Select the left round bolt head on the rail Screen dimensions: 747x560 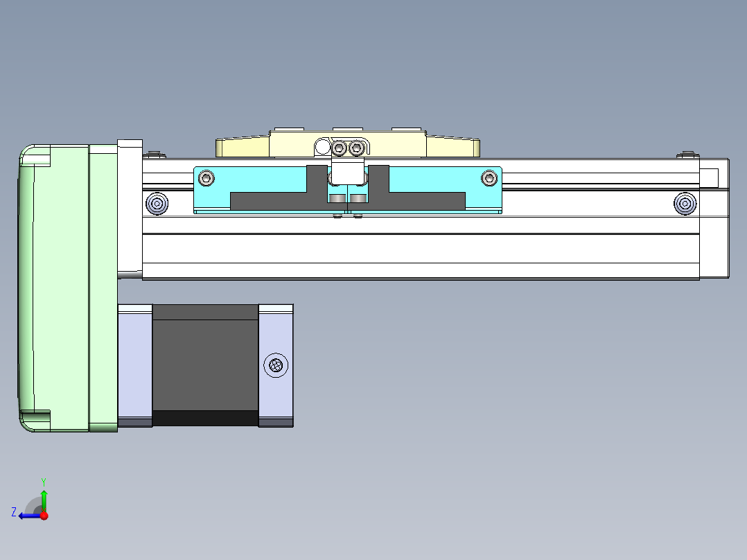[x=157, y=204]
